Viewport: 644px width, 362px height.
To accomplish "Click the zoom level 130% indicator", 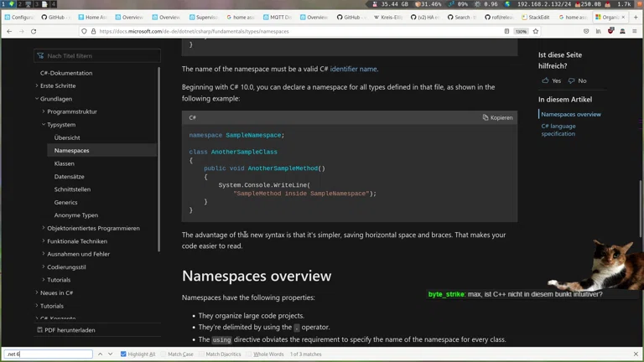I will click(521, 31).
